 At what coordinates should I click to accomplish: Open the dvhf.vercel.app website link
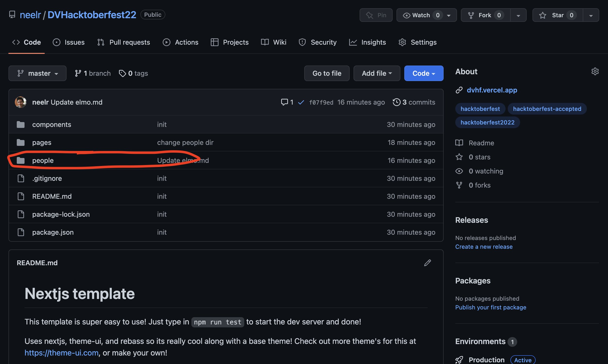click(492, 90)
